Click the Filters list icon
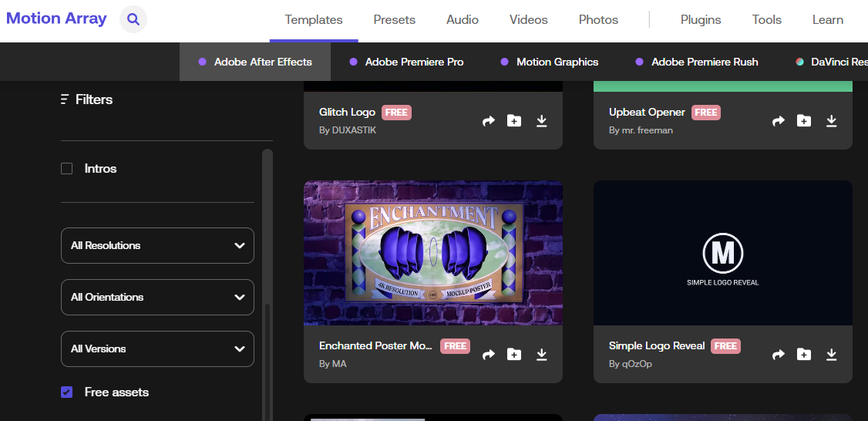This screenshot has height=421, width=868. pos(64,99)
